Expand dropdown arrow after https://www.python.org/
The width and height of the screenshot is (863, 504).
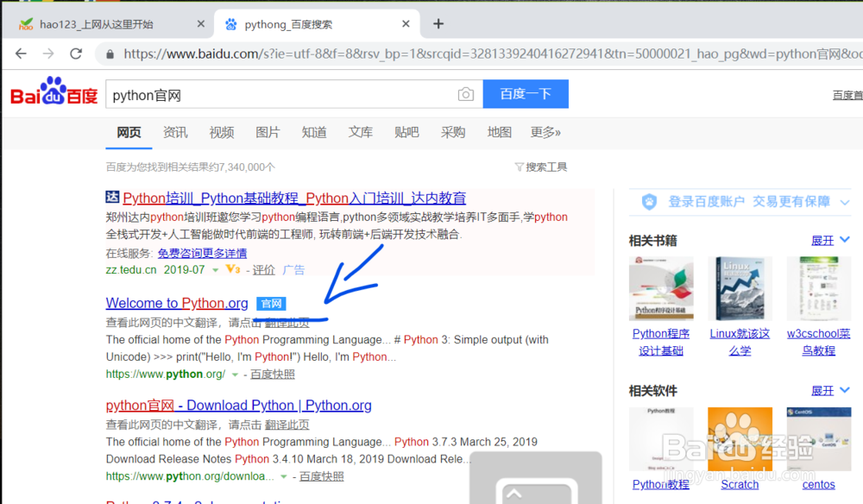pos(235,375)
